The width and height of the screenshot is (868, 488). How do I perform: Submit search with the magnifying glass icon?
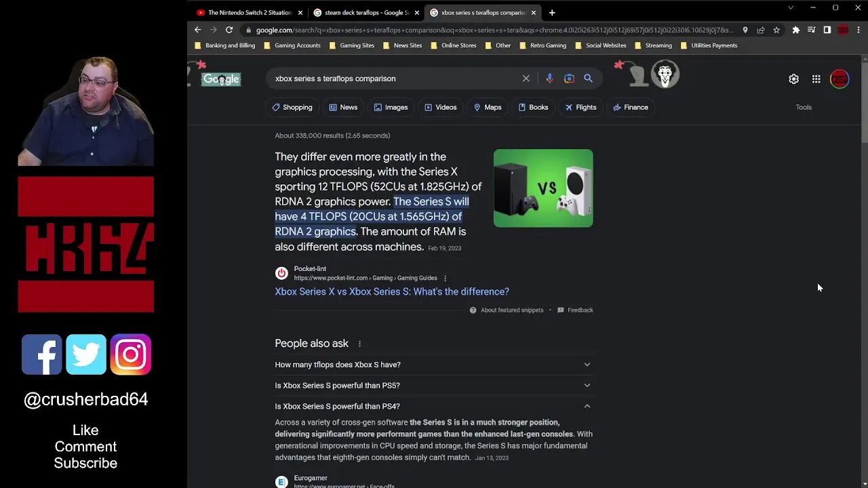click(x=589, y=79)
